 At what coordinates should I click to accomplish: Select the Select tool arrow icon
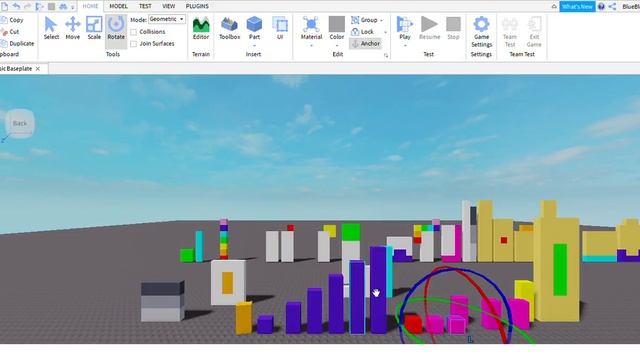(51, 25)
